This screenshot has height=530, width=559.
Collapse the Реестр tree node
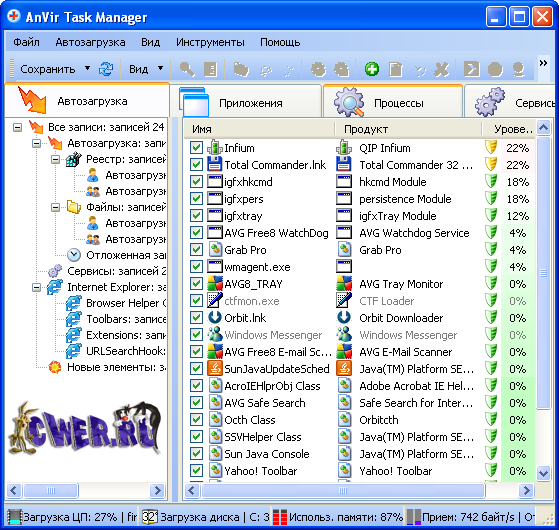point(55,159)
